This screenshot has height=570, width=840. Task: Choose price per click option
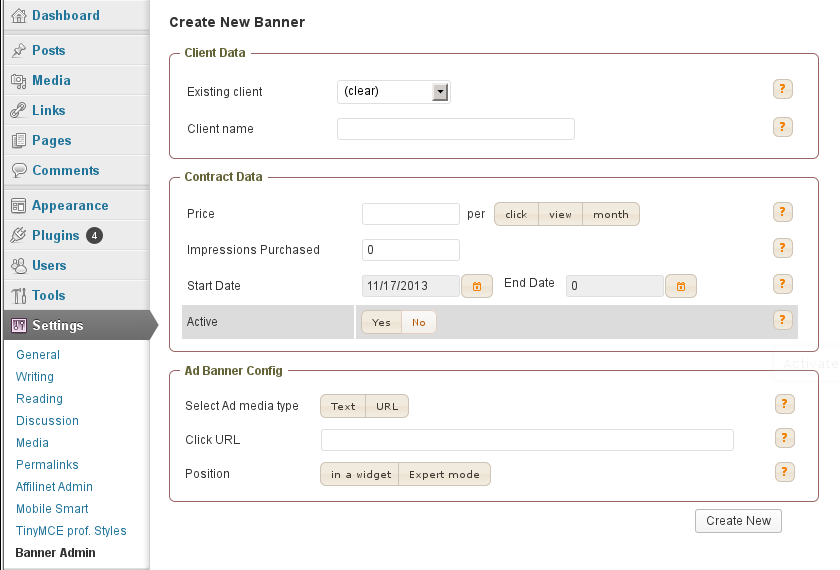click(516, 214)
